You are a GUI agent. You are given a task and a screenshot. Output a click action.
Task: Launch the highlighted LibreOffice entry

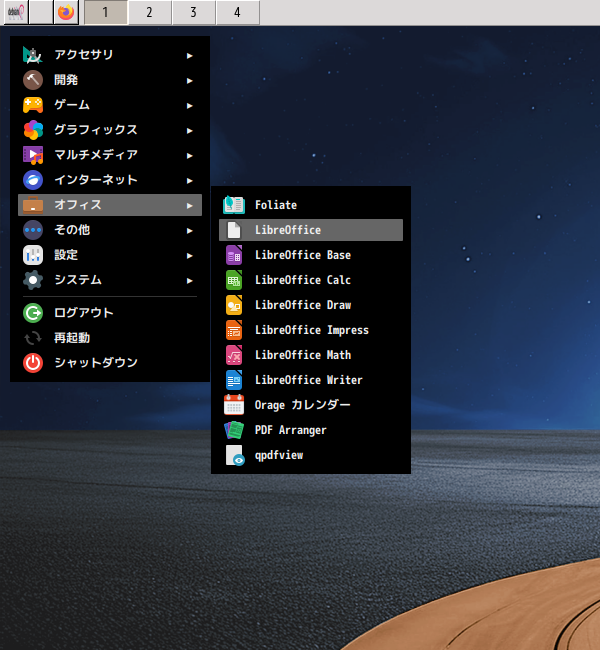(x=311, y=230)
